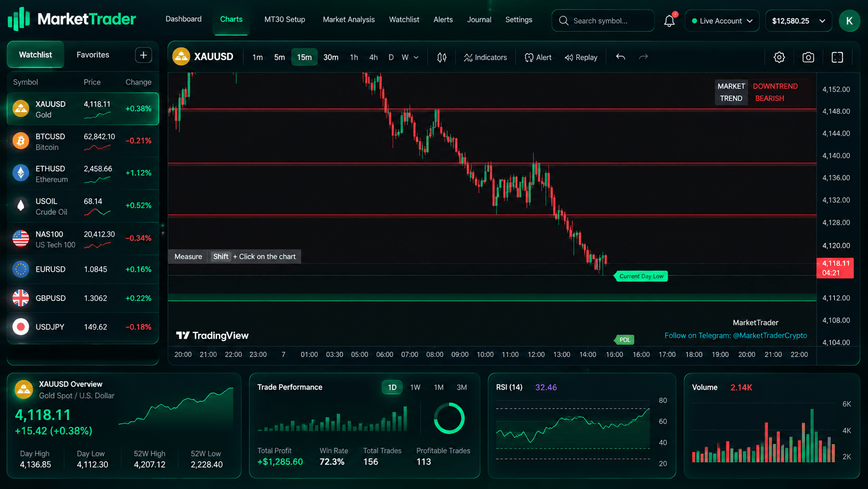Click the search magnifier icon
Screen dimensions: 868x489
pos(563,21)
